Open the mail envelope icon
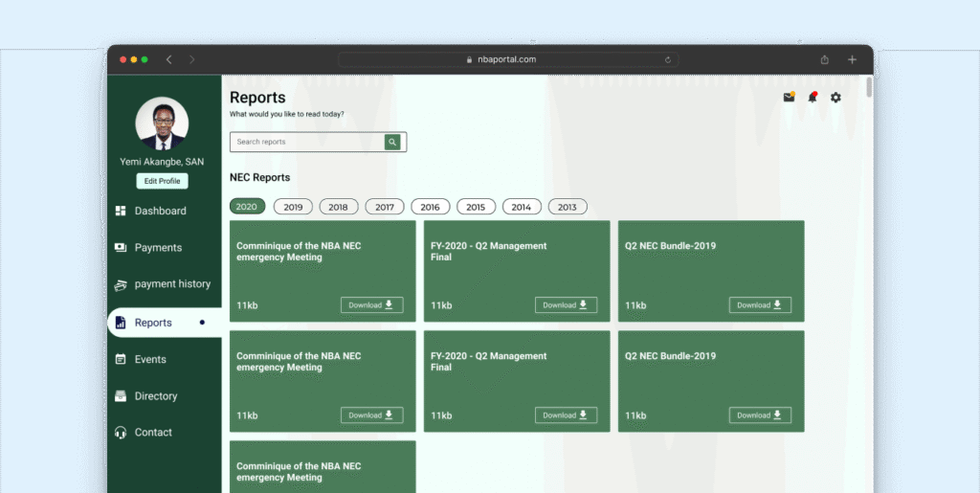Viewport: 980px width, 493px height. (x=789, y=98)
